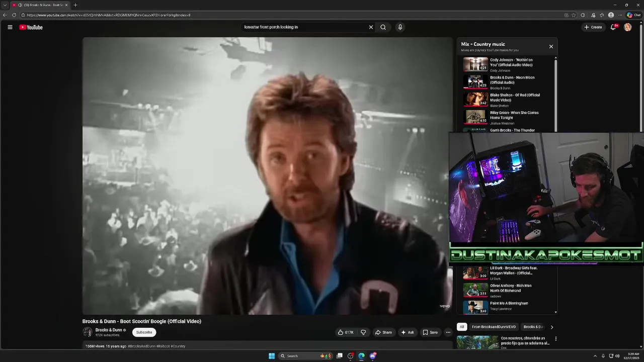Show more filter chips with right arrow
Viewport: 644px width, 362px height.
[x=551, y=327]
